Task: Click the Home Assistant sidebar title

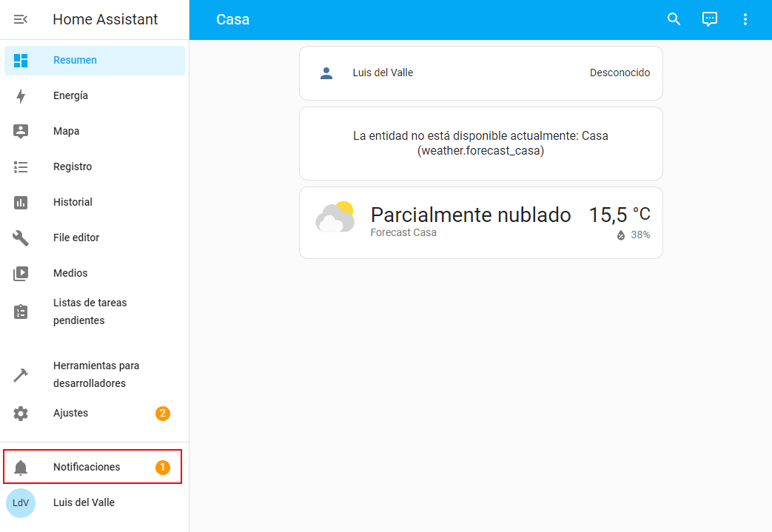Action: tap(105, 19)
